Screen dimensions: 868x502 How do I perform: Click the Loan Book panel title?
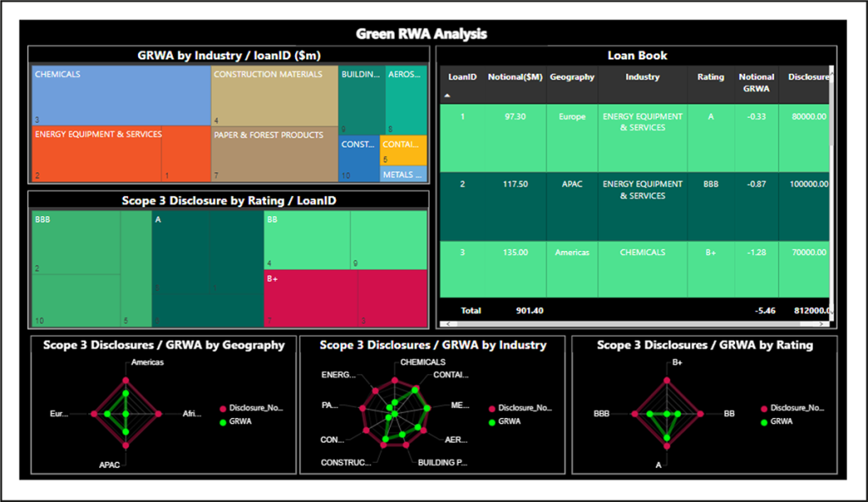(637, 55)
